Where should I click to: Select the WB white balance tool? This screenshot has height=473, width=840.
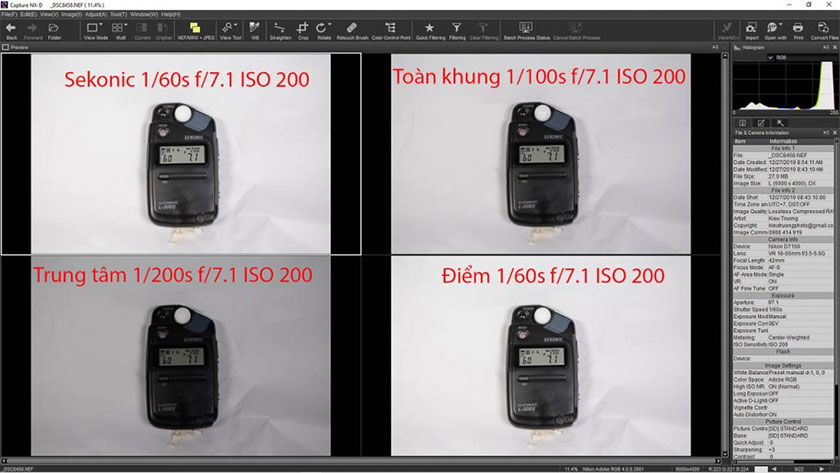255,31
